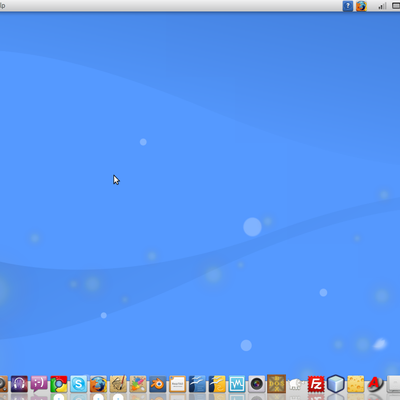
Task: Open the keyboard indicator in the top right corner
Action: point(396,6)
